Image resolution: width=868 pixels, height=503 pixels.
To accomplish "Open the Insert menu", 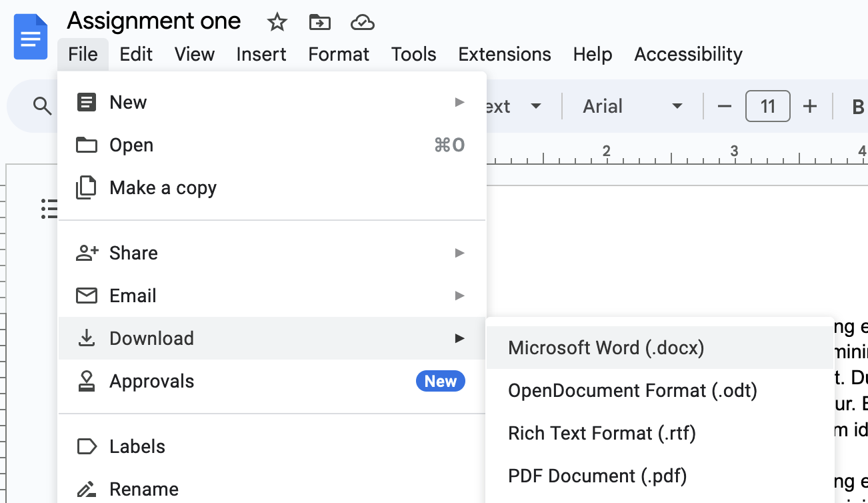I will (261, 54).
